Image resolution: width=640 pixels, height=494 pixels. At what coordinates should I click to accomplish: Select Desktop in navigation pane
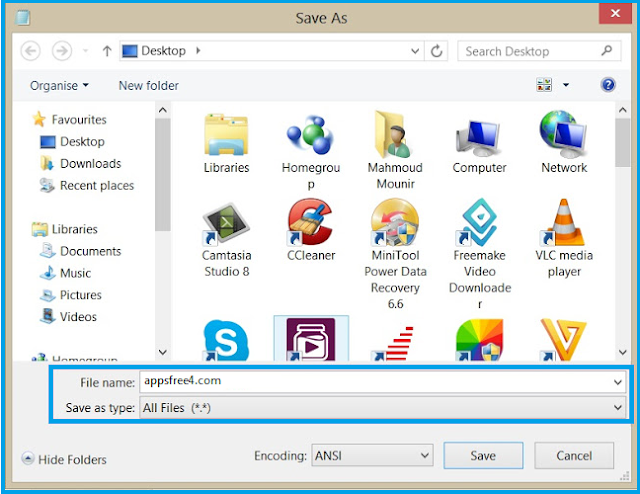(73, 142)
